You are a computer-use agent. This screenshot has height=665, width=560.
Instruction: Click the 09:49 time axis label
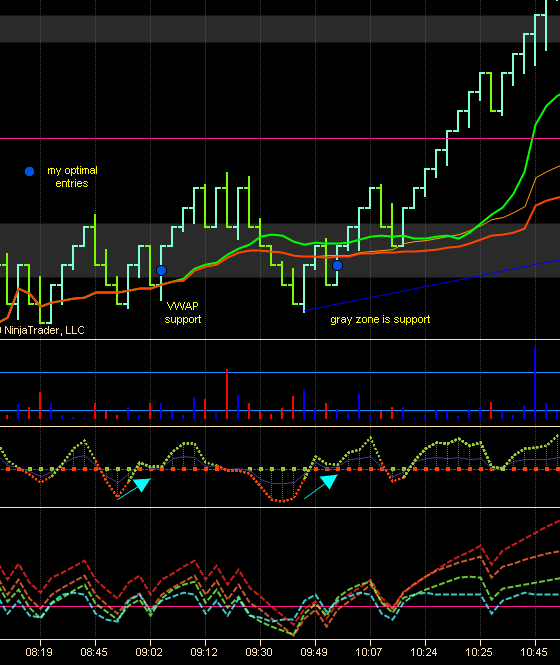point(314,652)
